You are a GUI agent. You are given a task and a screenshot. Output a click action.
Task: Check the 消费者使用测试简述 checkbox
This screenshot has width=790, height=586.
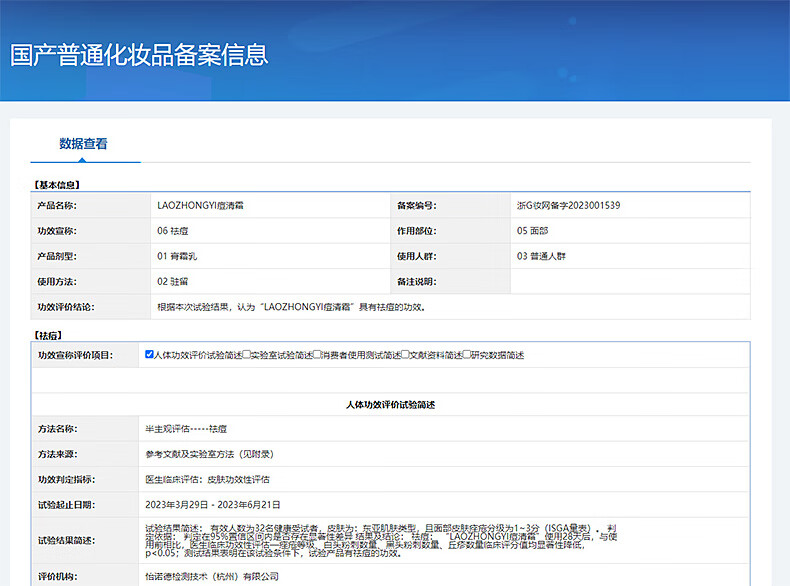point(317,354)
